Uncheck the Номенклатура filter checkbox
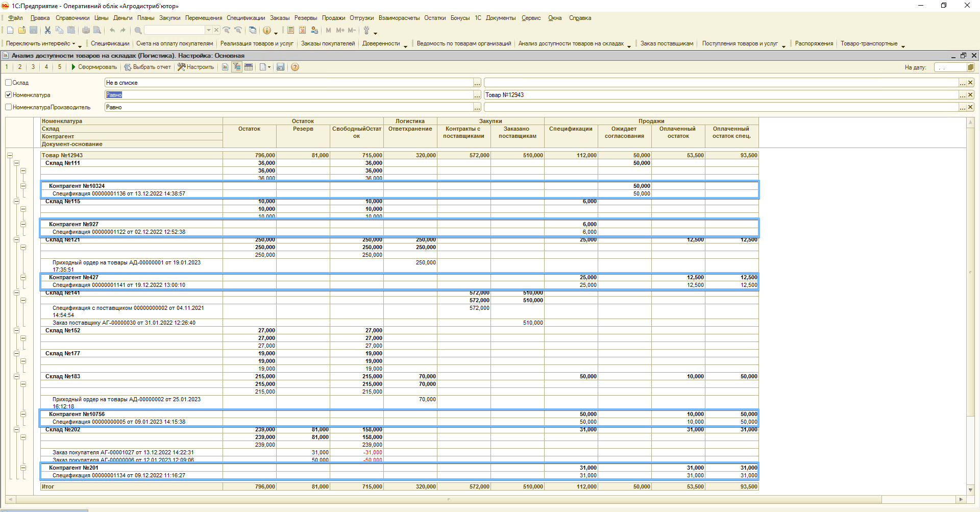Image resolution: width=980 pixels, height=512 pixels. coord(9,95)
